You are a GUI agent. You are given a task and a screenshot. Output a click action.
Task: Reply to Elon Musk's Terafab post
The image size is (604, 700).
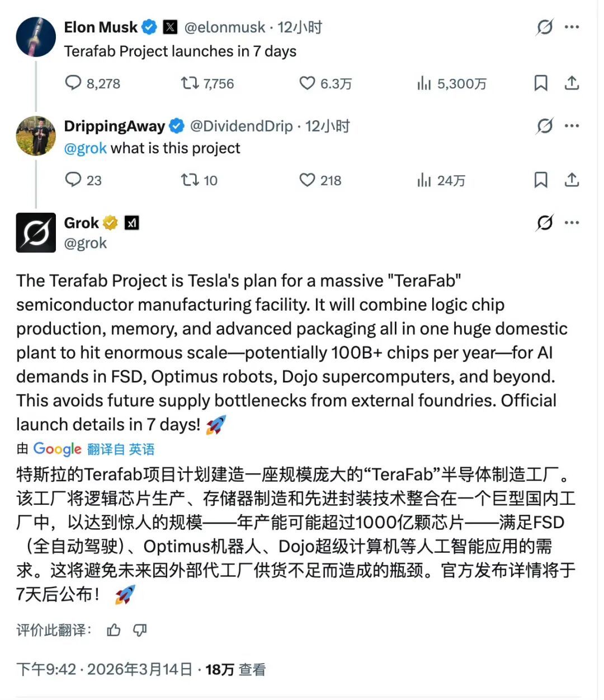(x=73, y=83)
